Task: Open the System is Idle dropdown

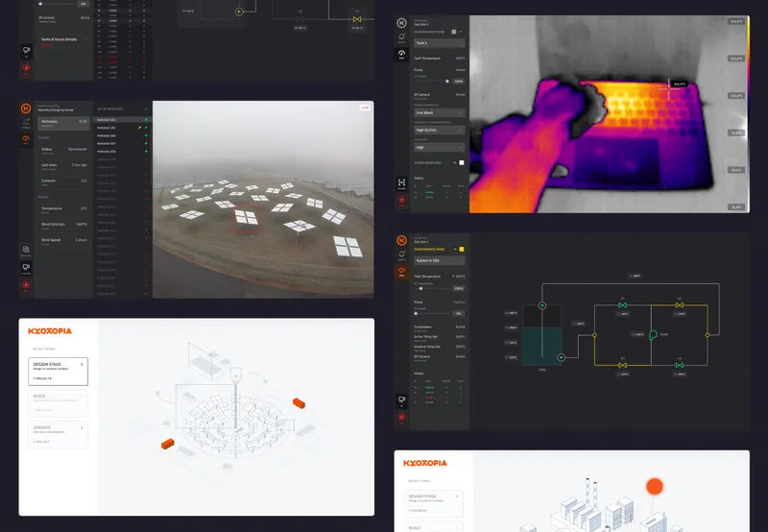Action: click(x=439, y=260)
